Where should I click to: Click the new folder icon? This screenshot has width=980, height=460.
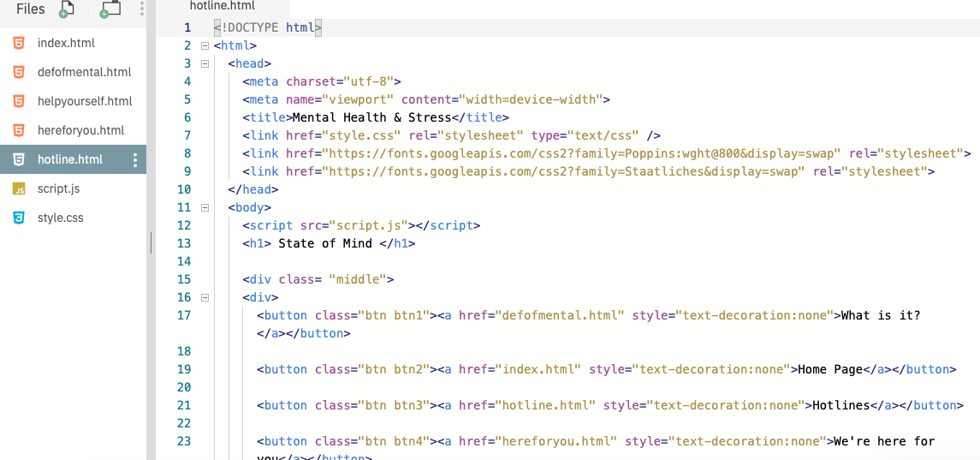point(110,9)
